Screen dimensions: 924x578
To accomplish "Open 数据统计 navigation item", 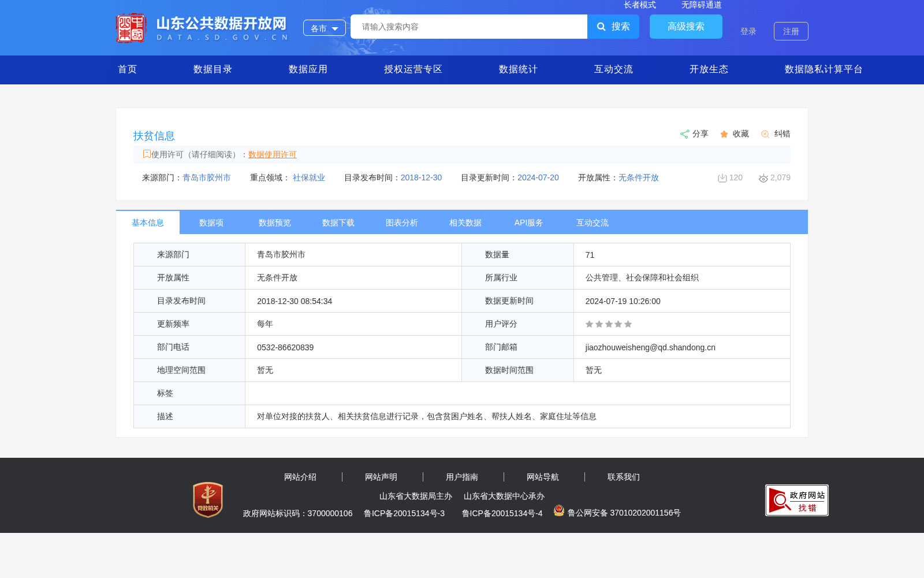I will (518, 69).
